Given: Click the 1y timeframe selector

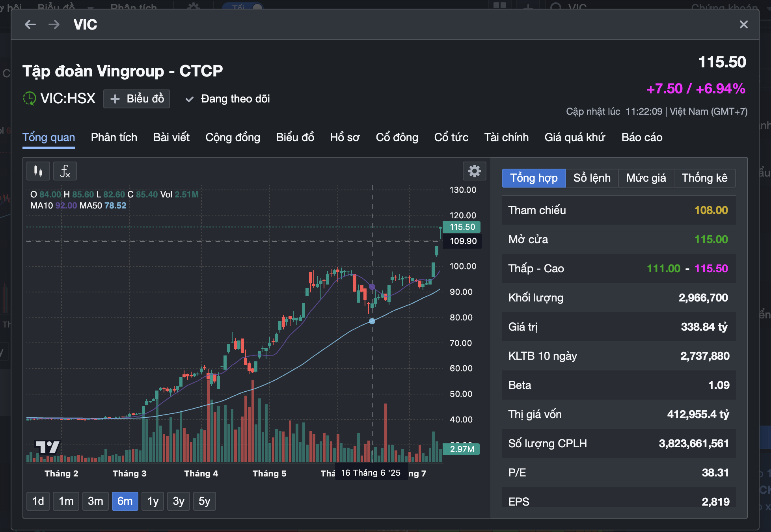Looking at the screenshot, I should pyautogui.click(x=153, y=501).
